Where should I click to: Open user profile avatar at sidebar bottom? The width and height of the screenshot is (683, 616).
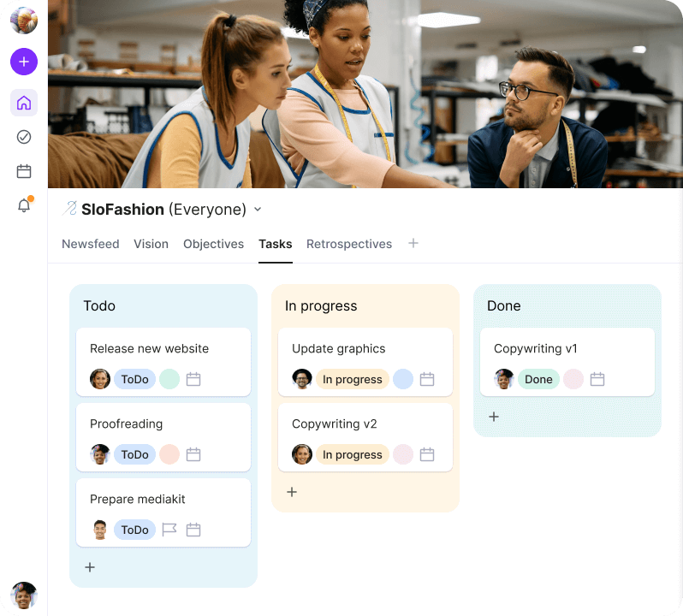pyautogui.click(x=24, y=595)
